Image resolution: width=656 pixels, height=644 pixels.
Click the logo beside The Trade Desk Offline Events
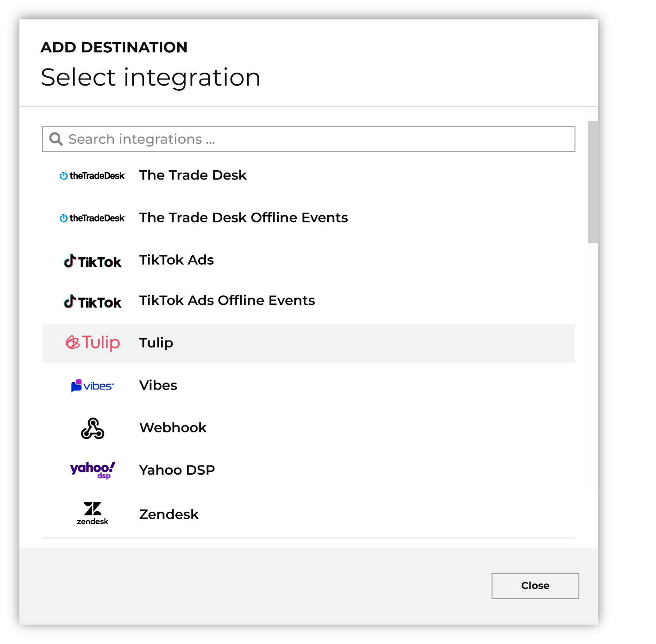point(93,218)
